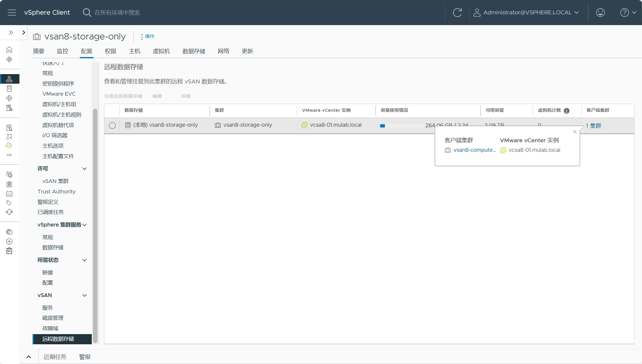This screenshot has width=642, height=364.
Task: Open Workload Management icon in sidebar
Action: 9,98
